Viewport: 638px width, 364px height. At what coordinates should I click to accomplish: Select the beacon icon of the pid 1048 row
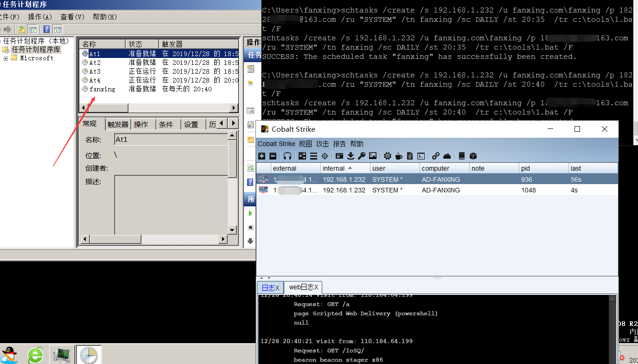point(263,190)
